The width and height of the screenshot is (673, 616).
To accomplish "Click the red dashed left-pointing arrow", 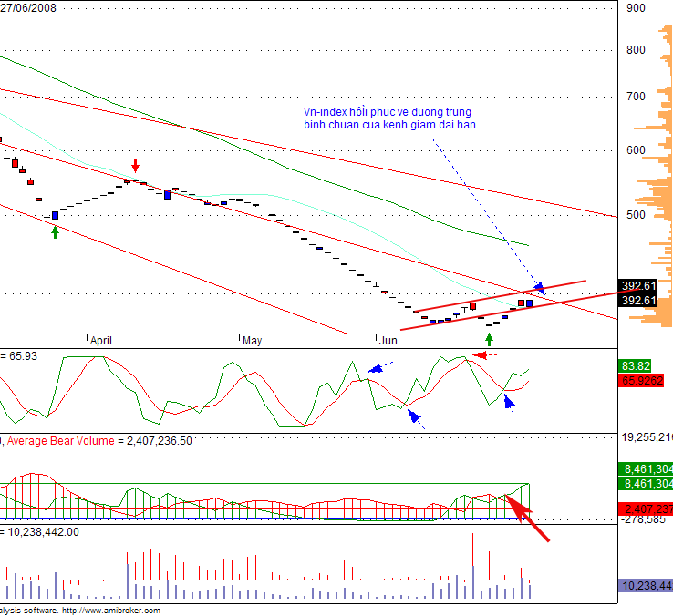I will [485, 355].
